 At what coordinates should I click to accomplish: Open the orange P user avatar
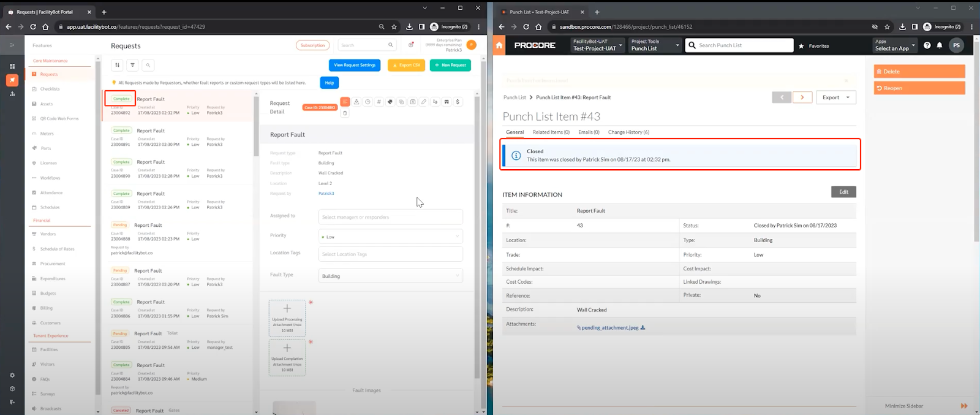tap(471, 45)
